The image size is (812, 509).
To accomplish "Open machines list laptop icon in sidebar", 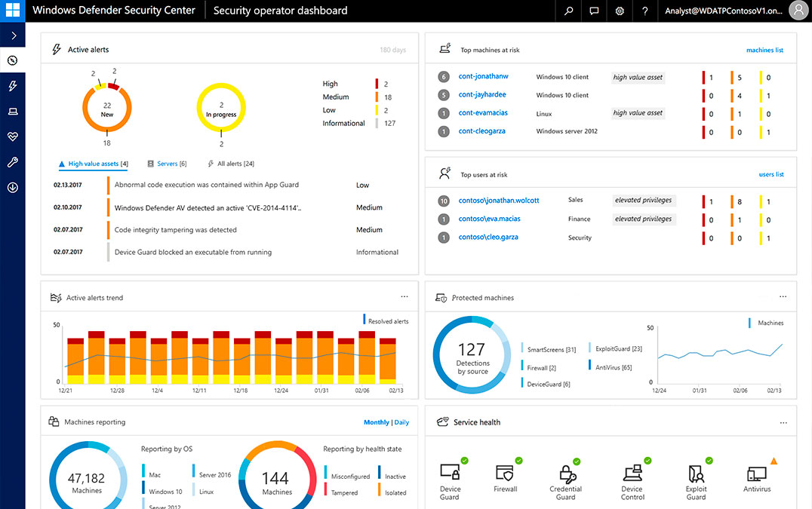I will tap(13, 111).
